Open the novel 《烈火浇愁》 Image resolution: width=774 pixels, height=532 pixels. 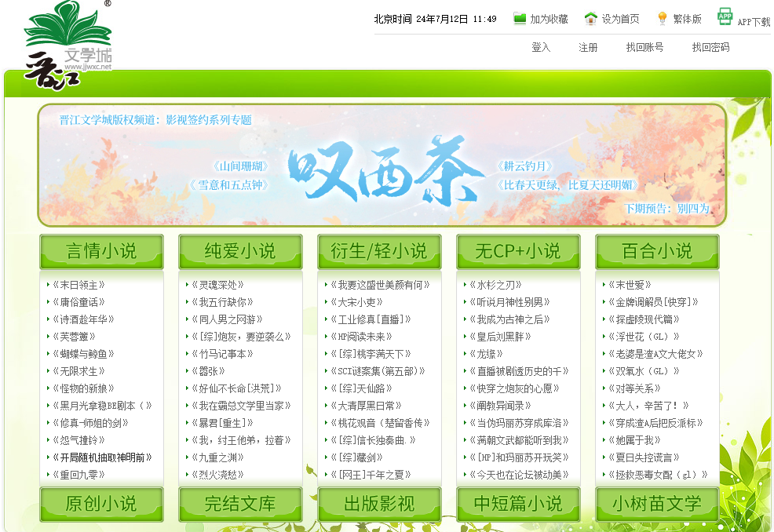pyautogui.click(x=217, y=475)
